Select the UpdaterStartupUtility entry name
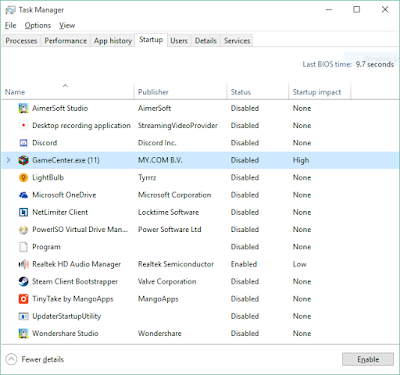 [x=66, y=316]
